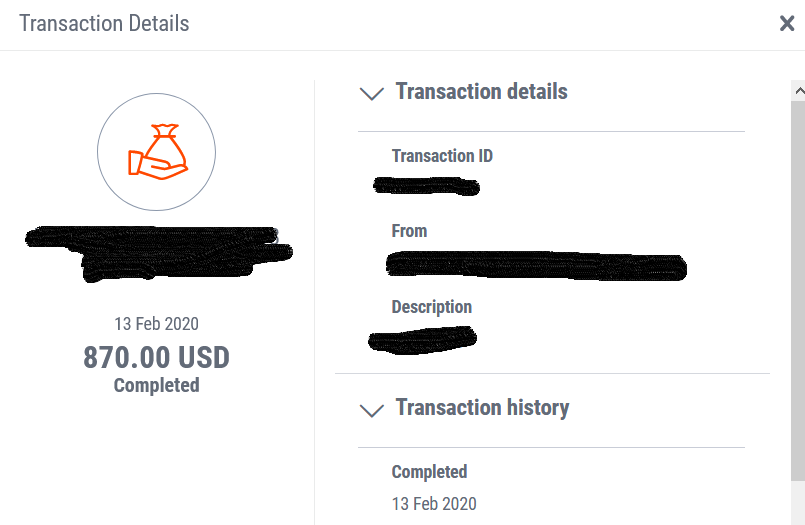Click the redacted From sender value
This screenshot has width=805, height=525.
click(536, 266)
